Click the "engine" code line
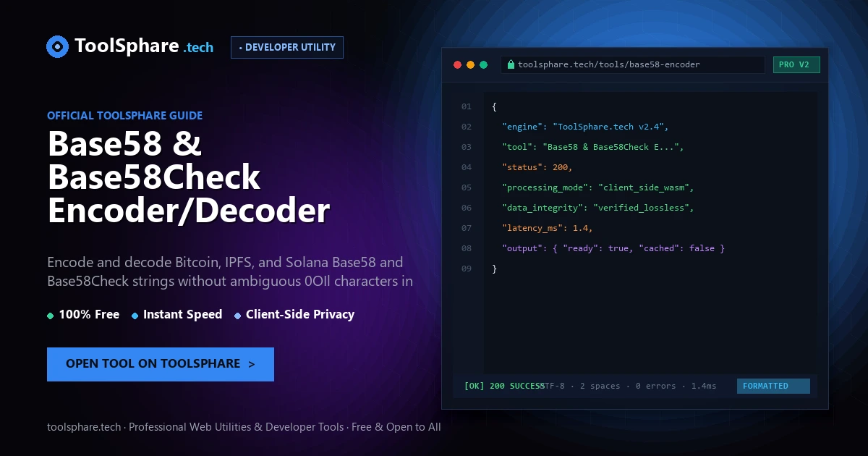This screenshot has height=456, width=868. 586,127
